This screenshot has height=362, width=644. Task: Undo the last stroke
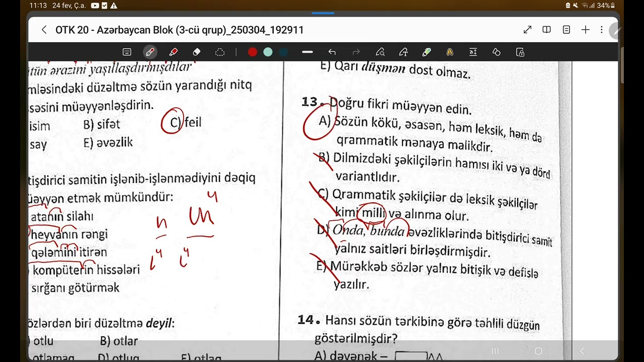332,52
